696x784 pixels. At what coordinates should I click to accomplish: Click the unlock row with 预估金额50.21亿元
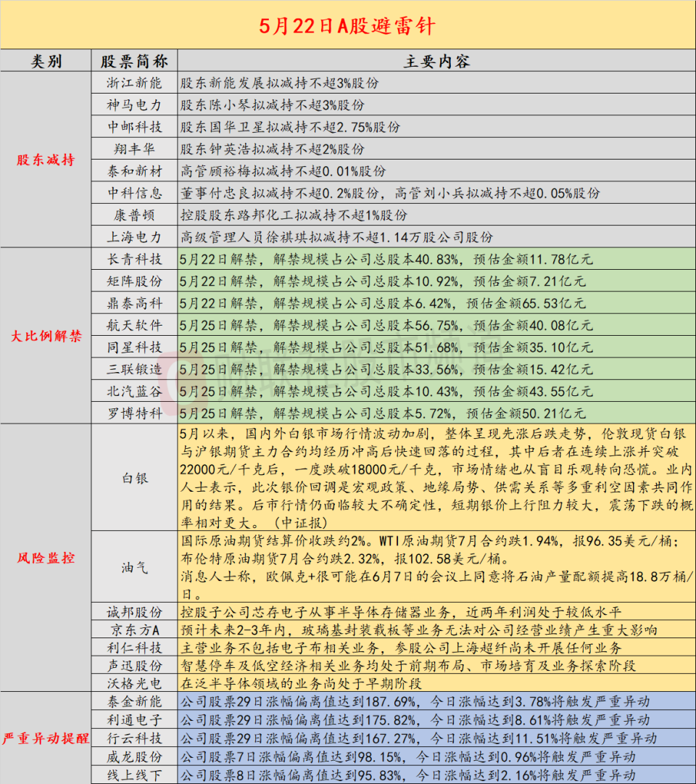pyautogui.click(x=436, y=413)
